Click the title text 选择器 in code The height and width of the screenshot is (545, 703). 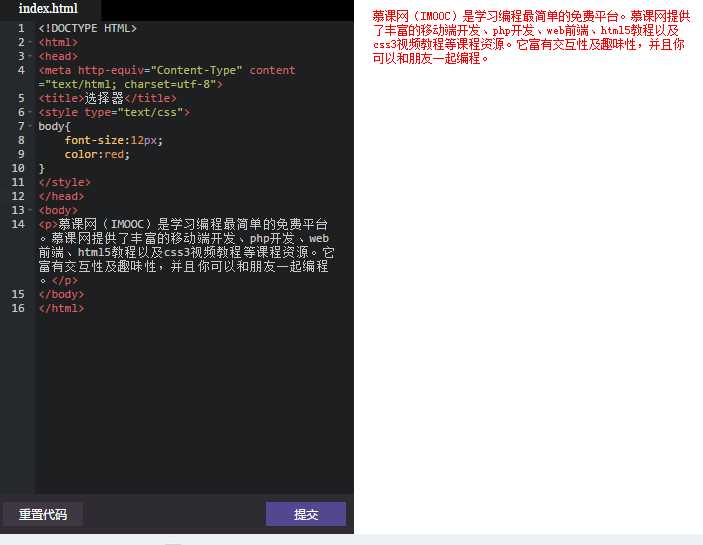click(x=104, y=98)
